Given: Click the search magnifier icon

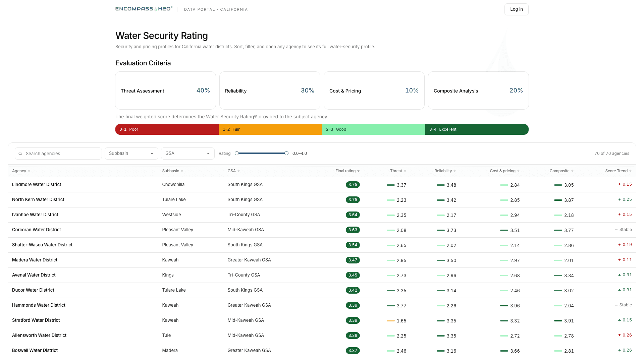Looking at the screenshot, I should [x=20, y=154].
